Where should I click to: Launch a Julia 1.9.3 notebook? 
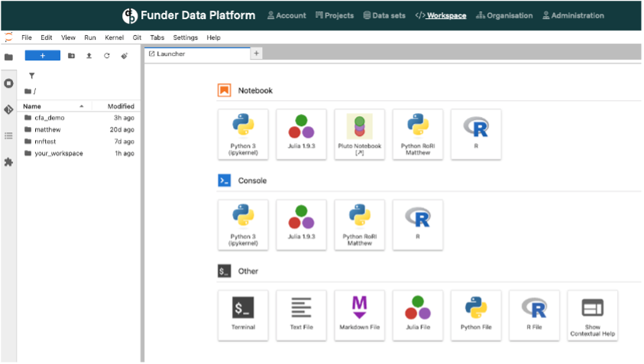pos(301,134)
